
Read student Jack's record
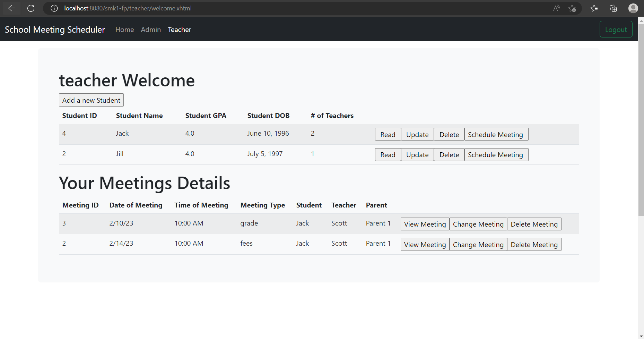(x=388, y=134)
